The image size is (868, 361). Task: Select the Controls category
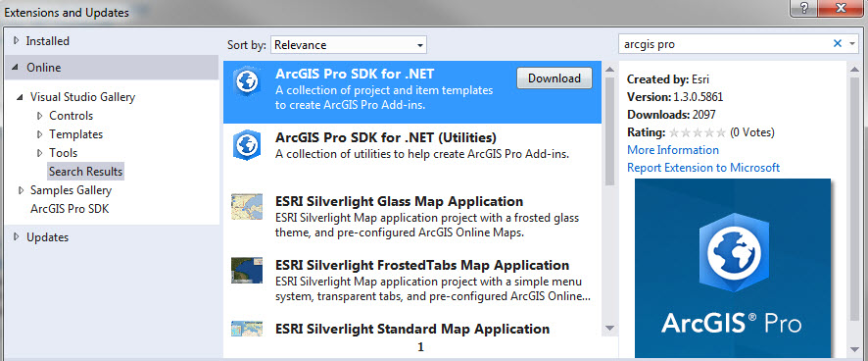tap(71, 116)
